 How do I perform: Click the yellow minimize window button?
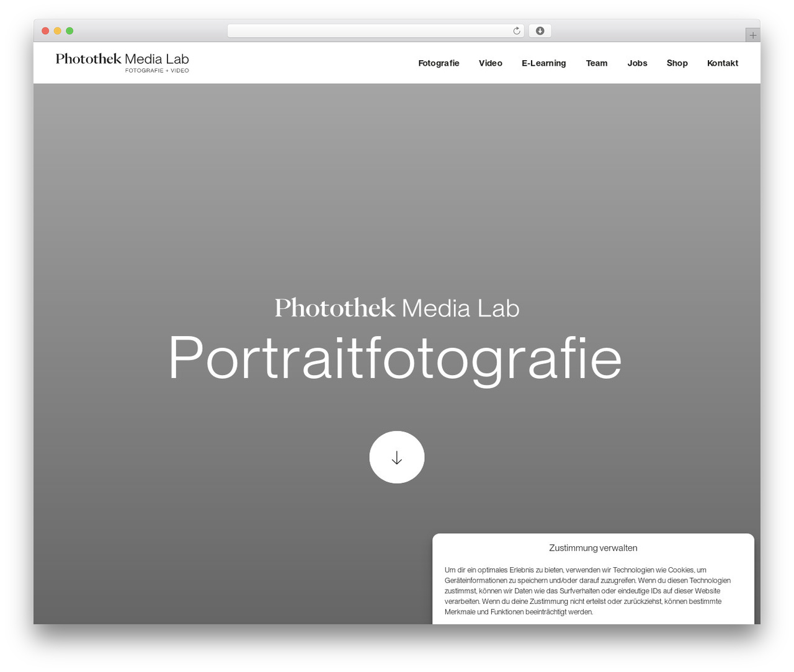tap(58, 31)
